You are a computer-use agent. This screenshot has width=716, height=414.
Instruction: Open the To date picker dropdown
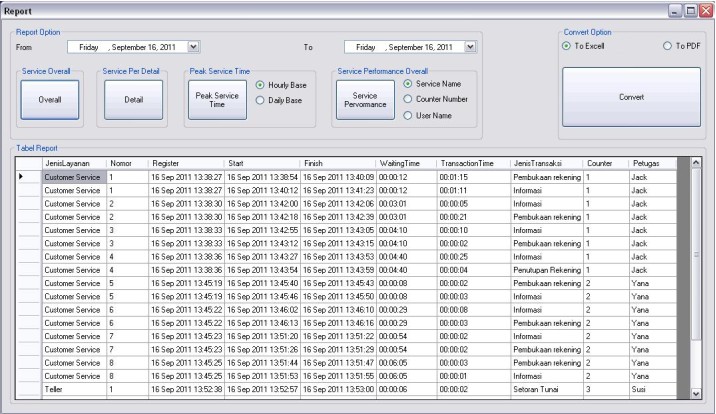click(471, 46)
